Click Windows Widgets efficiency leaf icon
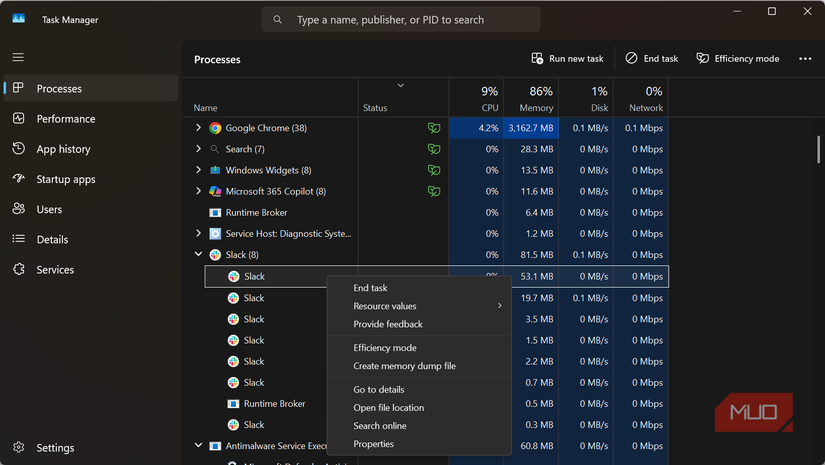825x465 pixels. 434,170
